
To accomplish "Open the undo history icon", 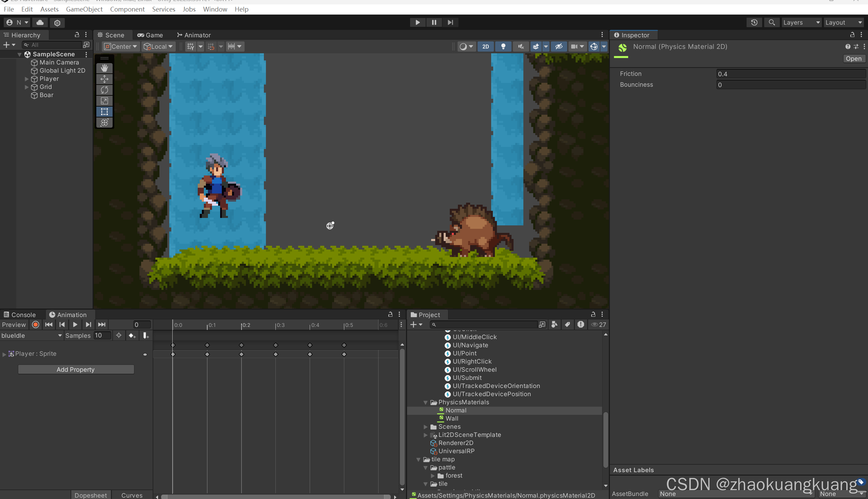I will tap(754, 22).
